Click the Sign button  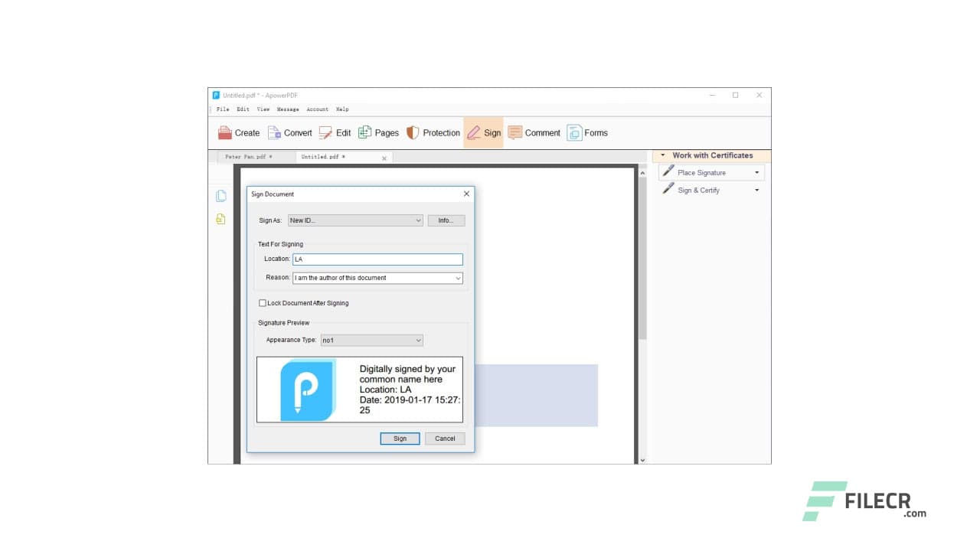coord(400,439)
